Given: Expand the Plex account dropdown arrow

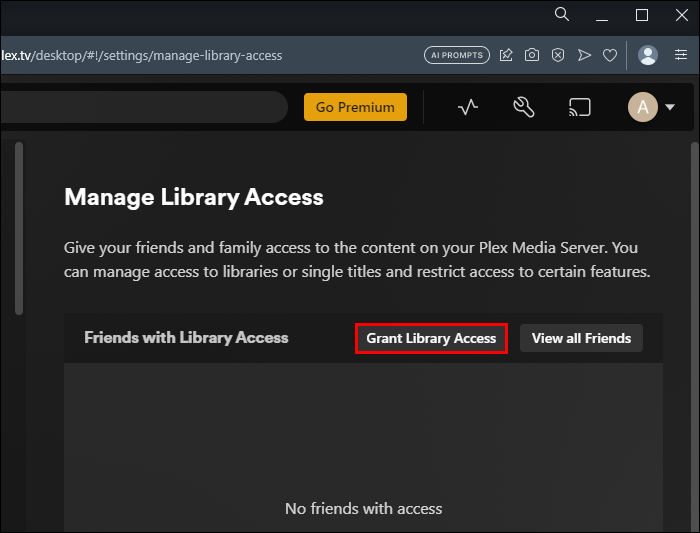Looking at the screenshot, I should tap(670, 107).
